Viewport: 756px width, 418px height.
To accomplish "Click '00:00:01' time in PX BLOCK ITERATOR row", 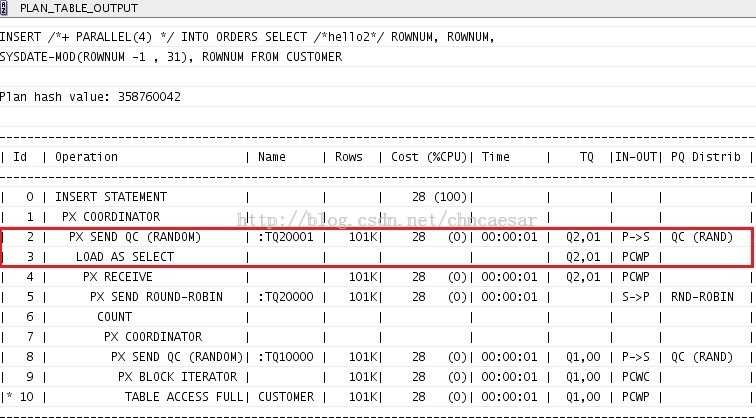I will [x=509, y=377].
